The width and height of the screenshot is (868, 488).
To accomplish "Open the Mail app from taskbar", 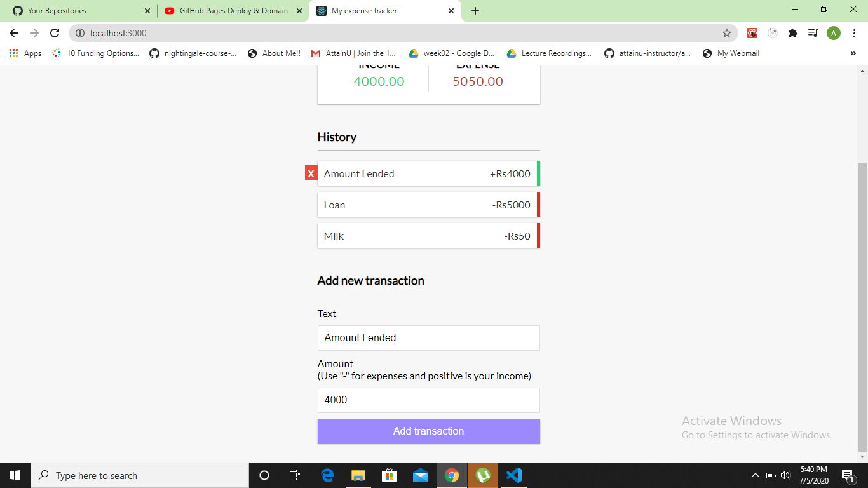I will click(421, 475).
